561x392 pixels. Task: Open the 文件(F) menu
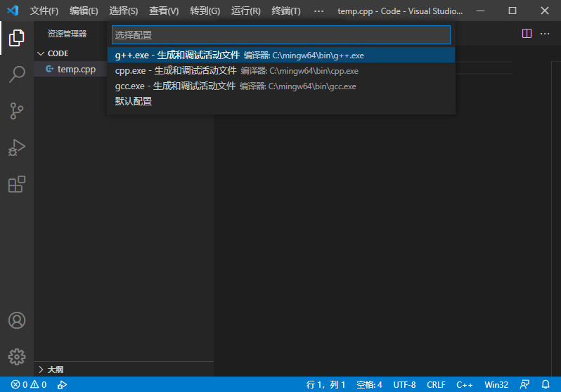coord(44,11)
